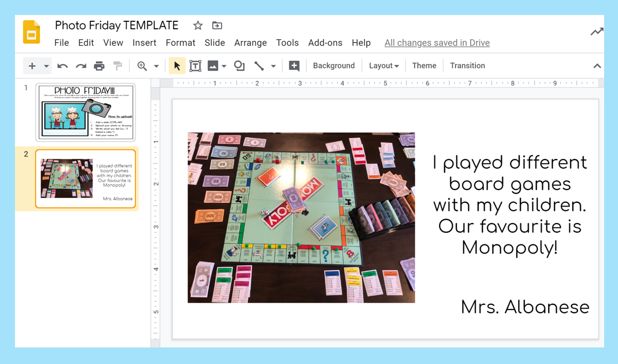Select the arrow selection tool

[177, 65]
